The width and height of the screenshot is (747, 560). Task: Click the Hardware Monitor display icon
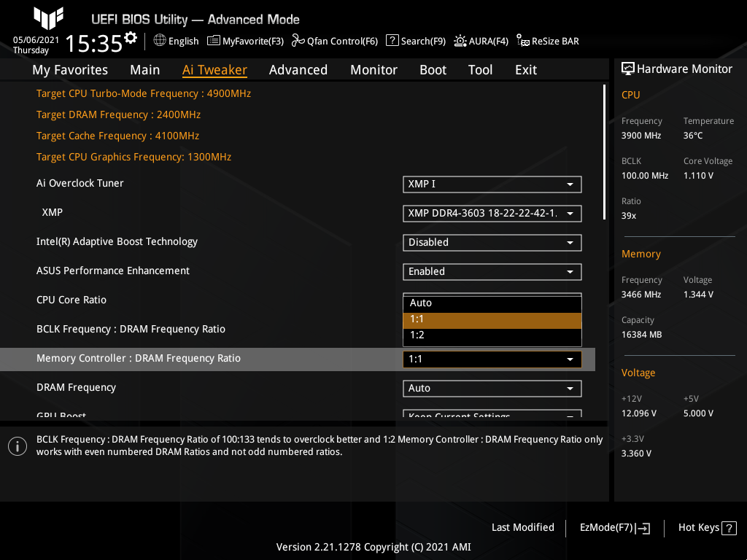(628, 69)
